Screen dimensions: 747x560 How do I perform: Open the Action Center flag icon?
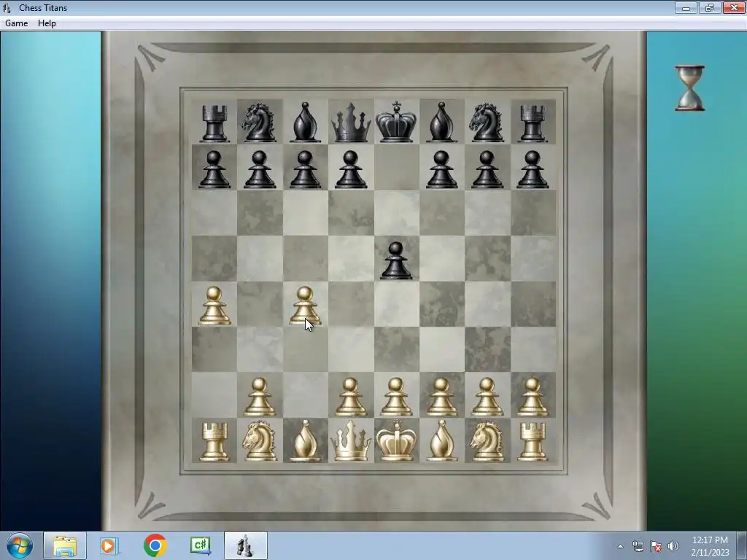click(x=656, y=546)
